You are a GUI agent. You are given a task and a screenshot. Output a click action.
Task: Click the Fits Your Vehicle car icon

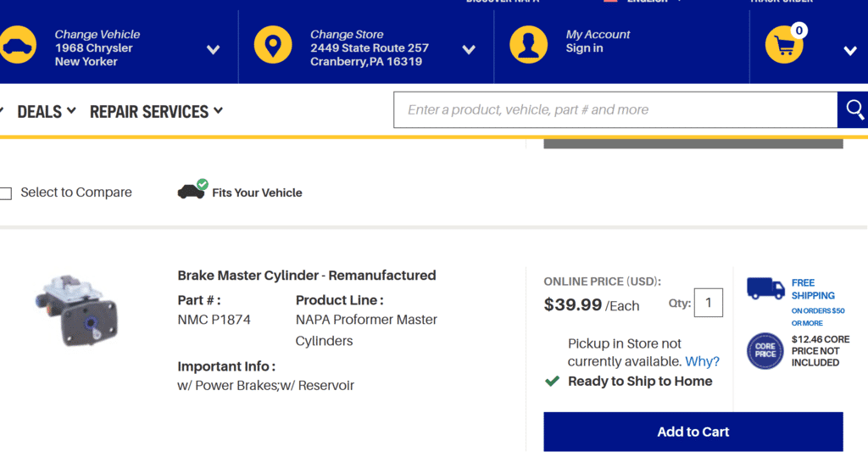tap(192, 191)
